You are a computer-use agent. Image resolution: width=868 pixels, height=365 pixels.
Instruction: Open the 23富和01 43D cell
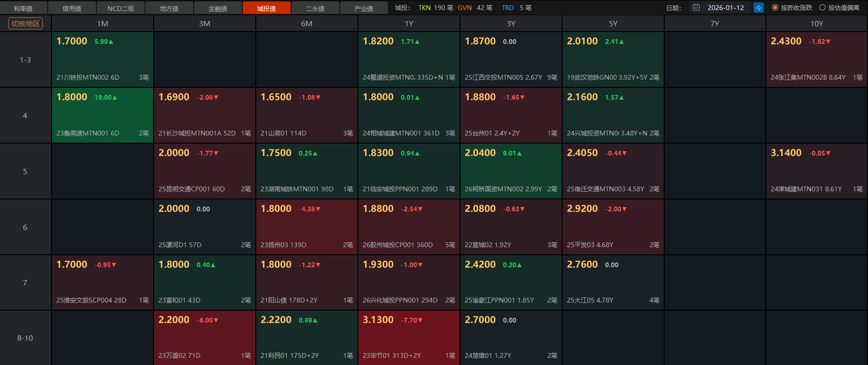click(x=205, y=282)
